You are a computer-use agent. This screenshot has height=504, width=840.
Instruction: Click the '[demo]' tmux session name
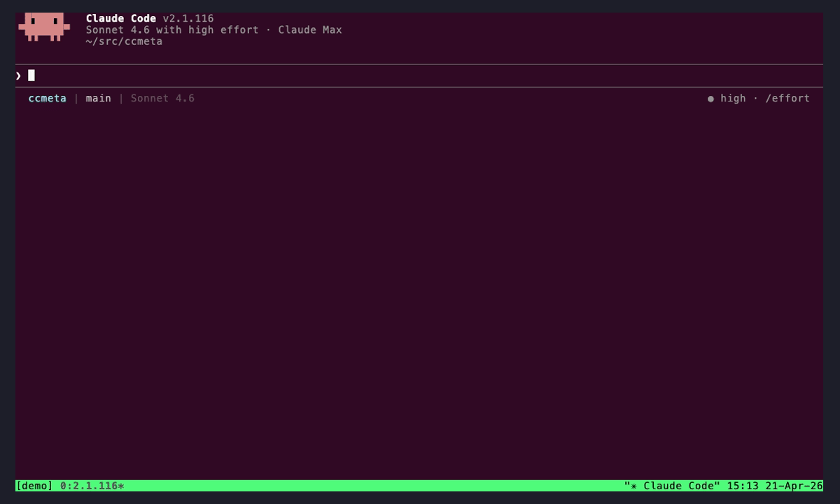34,486
